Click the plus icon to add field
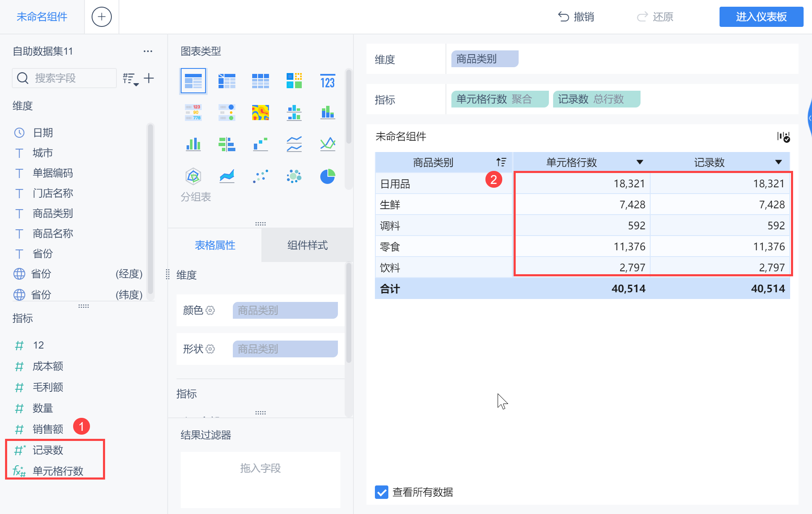The height and width of the screenshot is (514, 812). [149, 78]
